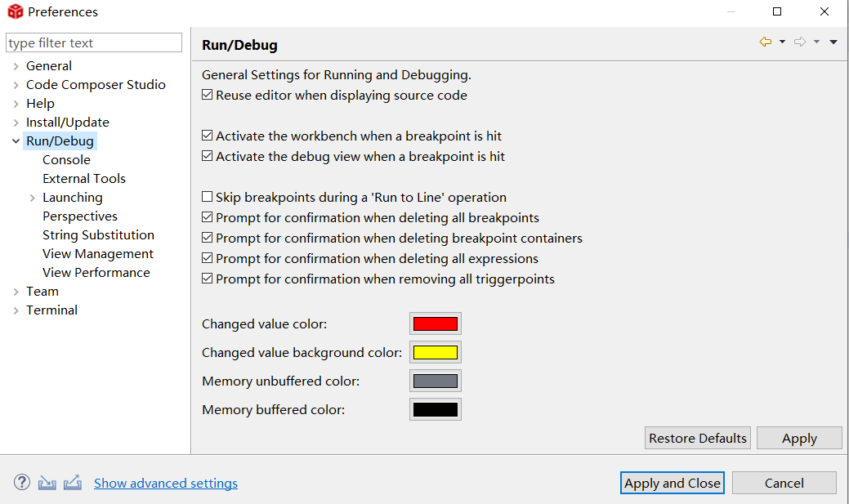Click the help question mark icon
849x504 pixels.
[21, 482]
